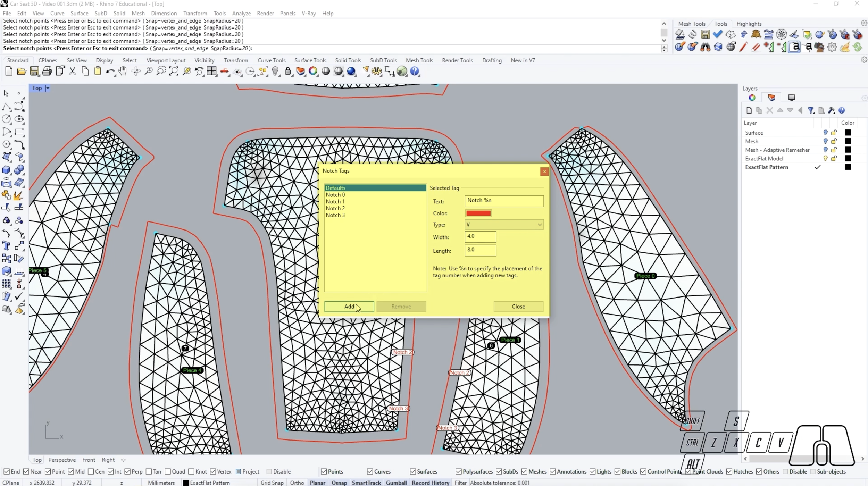The image size is (868, 486).
Task: Click the Cut scissors icon
Action: (72, 72)
